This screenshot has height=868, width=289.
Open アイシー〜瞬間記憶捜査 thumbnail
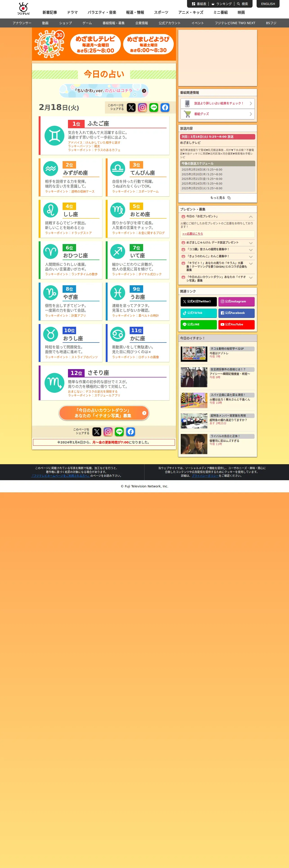point(194,377)
